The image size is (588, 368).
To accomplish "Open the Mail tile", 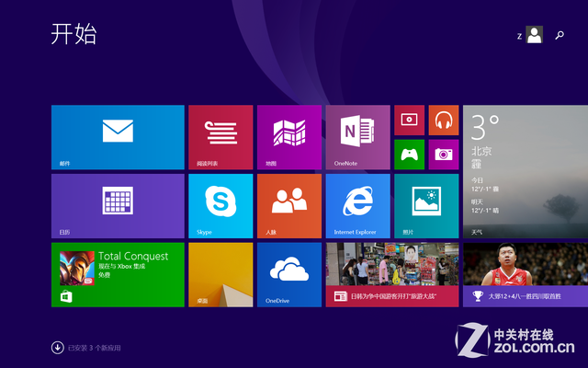I will pos(118,137).
